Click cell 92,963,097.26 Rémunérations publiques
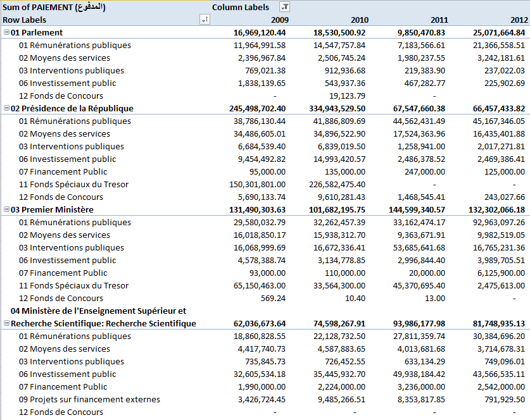The width and height of the screenshot is (530, 420). [499, 223]
